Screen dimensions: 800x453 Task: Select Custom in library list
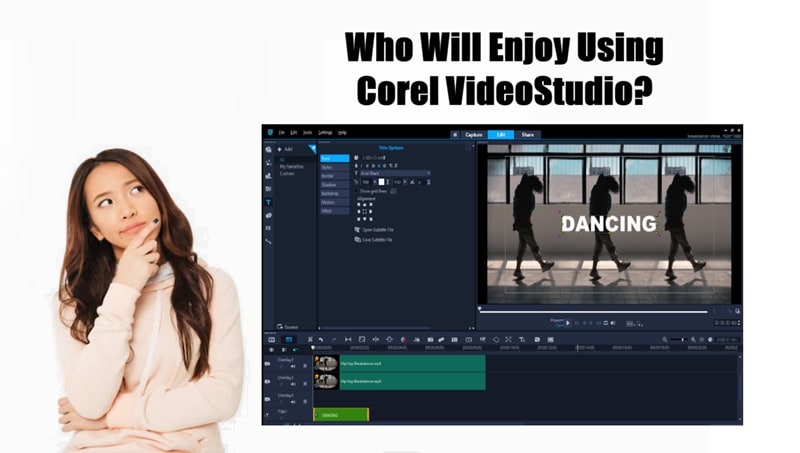click(x=287, y=173)
